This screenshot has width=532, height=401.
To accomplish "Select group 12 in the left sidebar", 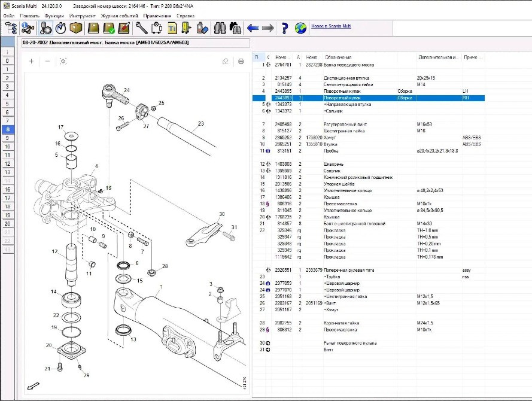I will click(x=7, y=163).
